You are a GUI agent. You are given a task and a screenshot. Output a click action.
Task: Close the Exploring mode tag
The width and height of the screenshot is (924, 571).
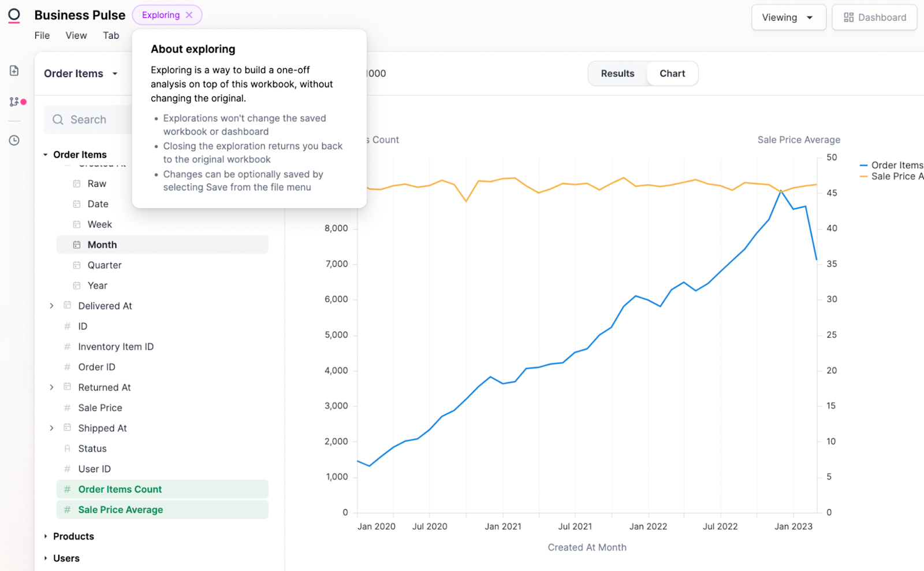[189, 15]
